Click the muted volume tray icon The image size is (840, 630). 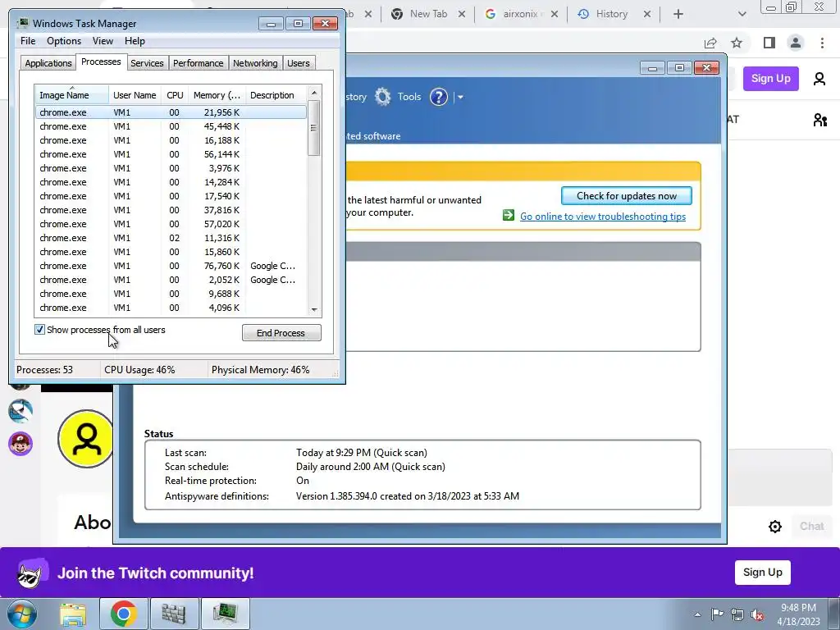[757, 614]
